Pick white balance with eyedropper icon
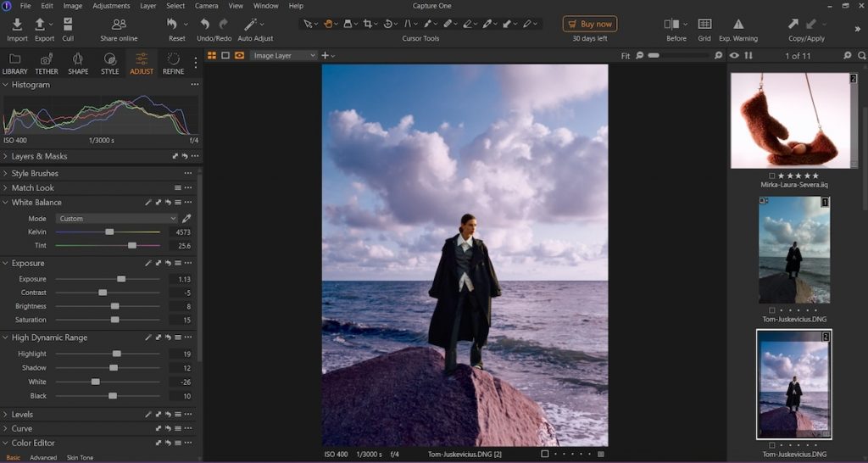Viewport: 868px width, 463px height. click(187, 218)
